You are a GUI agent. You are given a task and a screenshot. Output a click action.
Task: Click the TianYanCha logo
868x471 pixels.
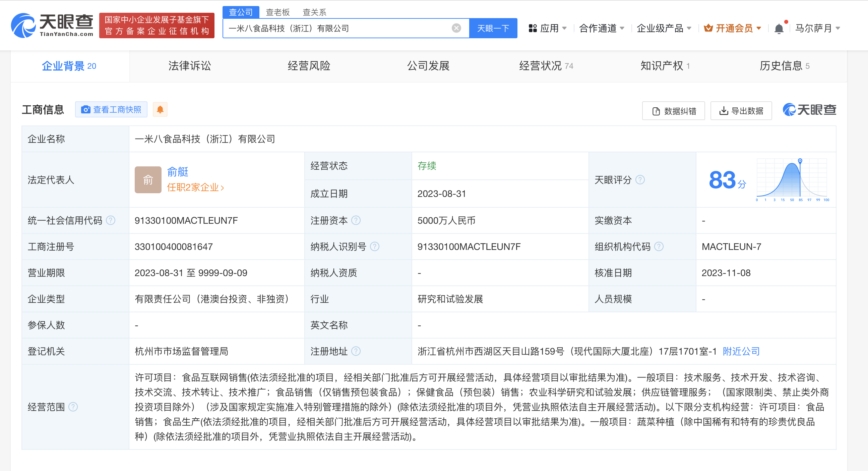coord(52,25)
